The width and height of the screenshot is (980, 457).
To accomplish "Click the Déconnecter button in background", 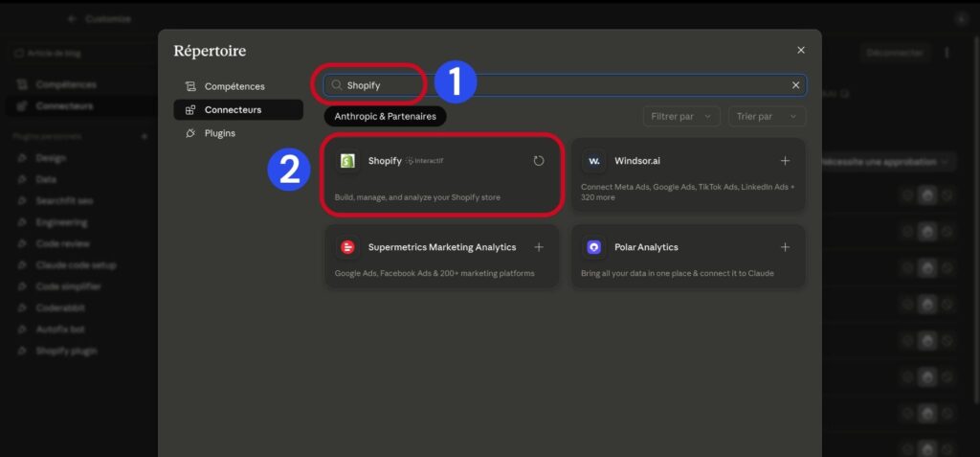I will pyautogui.click(x=896, y=53).
